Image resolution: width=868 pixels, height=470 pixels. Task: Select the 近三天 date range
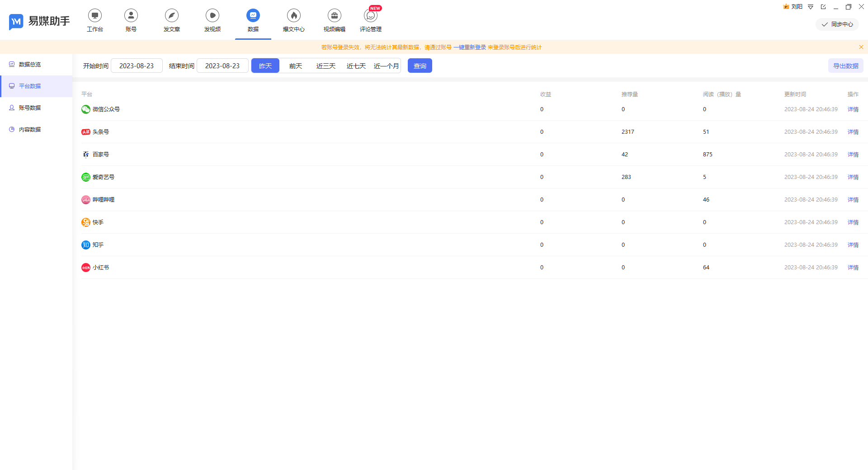pyautogui.click(x=325, y=65)
